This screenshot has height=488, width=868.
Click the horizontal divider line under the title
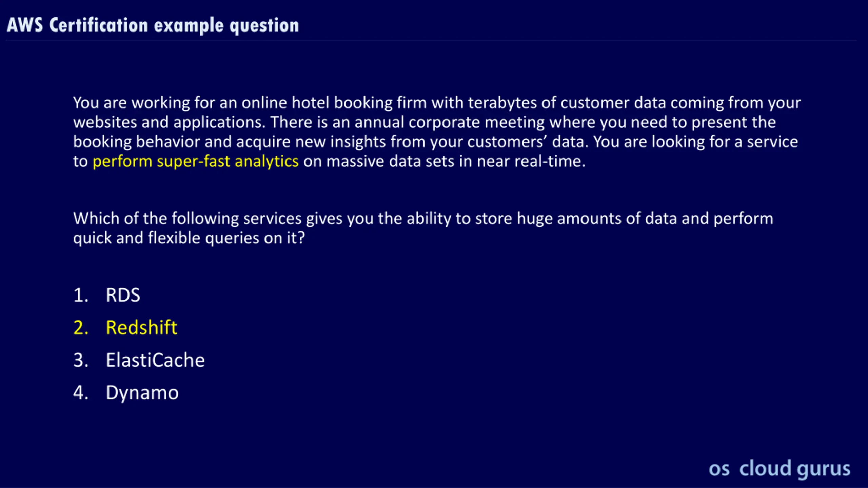[x=431, y=40]
